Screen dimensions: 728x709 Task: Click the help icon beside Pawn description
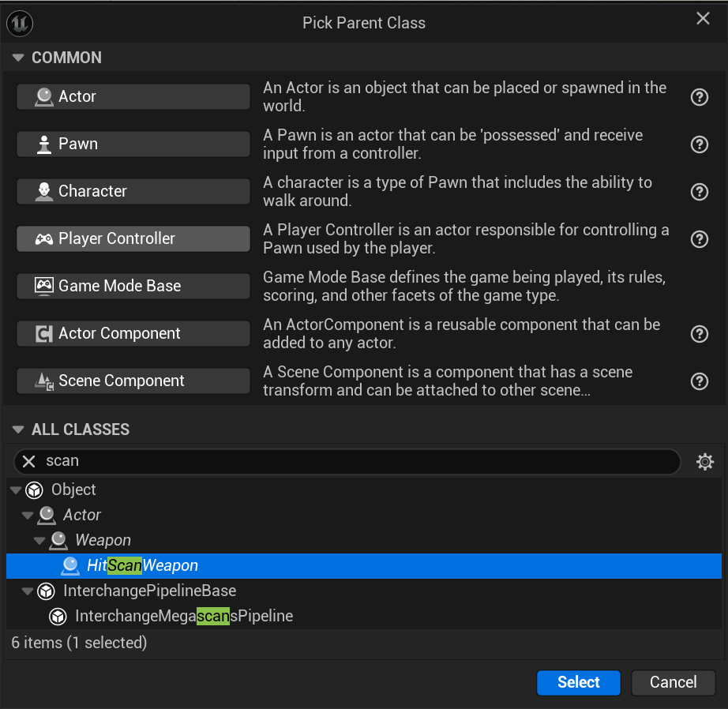699,144
